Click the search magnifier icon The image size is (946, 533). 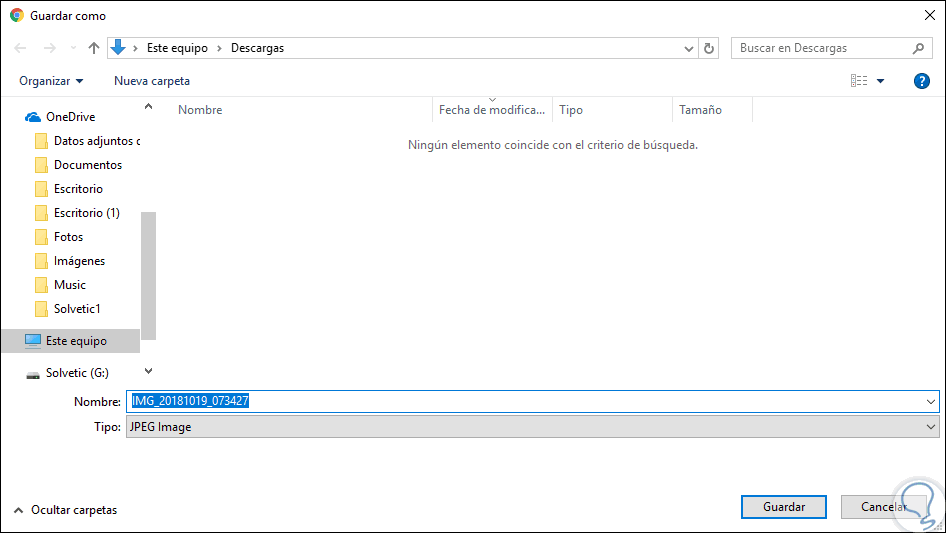[918, 48]
